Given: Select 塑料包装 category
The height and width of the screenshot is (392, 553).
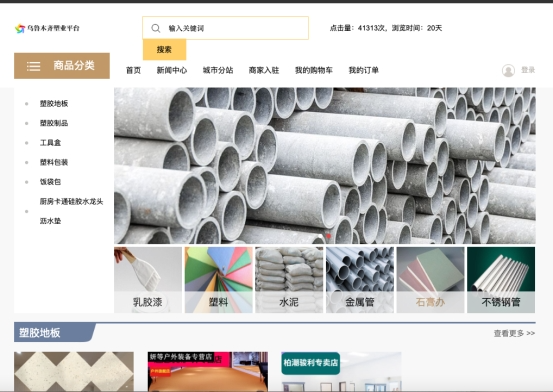Looking at the screenshot, I should [54, 162].
